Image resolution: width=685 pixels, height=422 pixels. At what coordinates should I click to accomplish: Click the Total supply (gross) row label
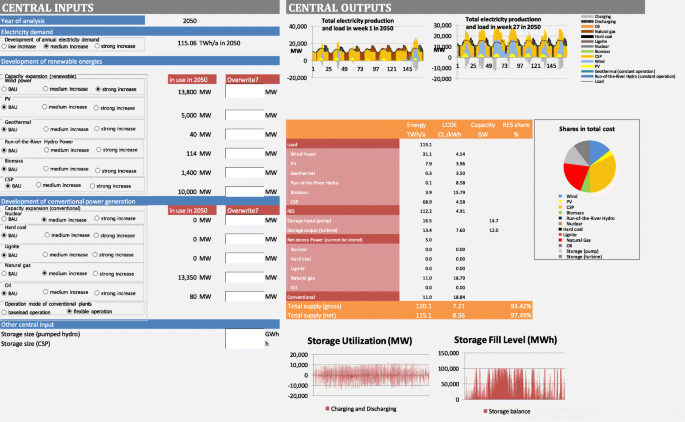314,306
